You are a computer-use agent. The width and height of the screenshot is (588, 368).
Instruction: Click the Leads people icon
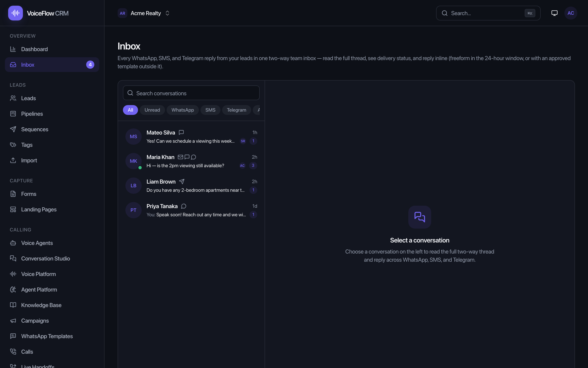pyautogui.click(x=13, y=98)
